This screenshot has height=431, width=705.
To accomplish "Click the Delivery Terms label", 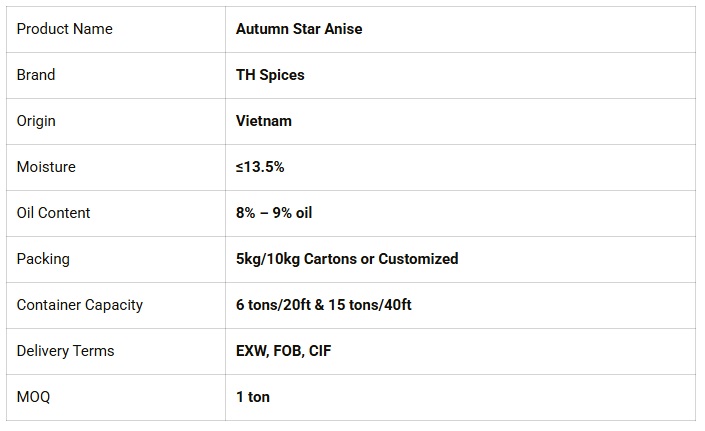I will point(65,351).
